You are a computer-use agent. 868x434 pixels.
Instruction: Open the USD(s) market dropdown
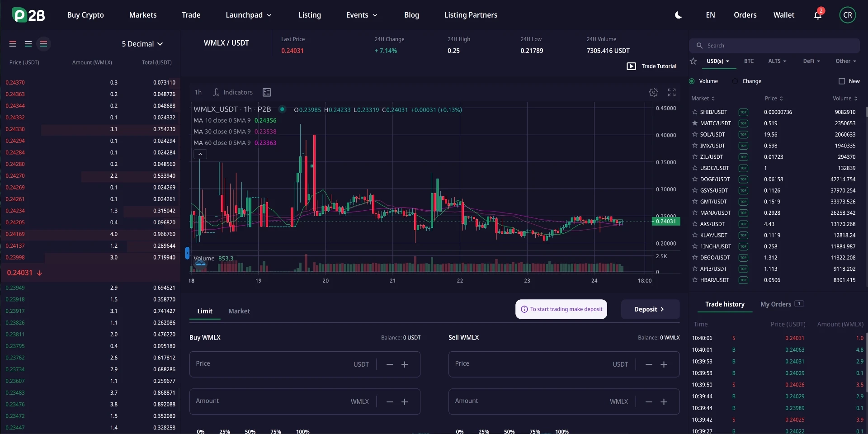tap(718, 61)
